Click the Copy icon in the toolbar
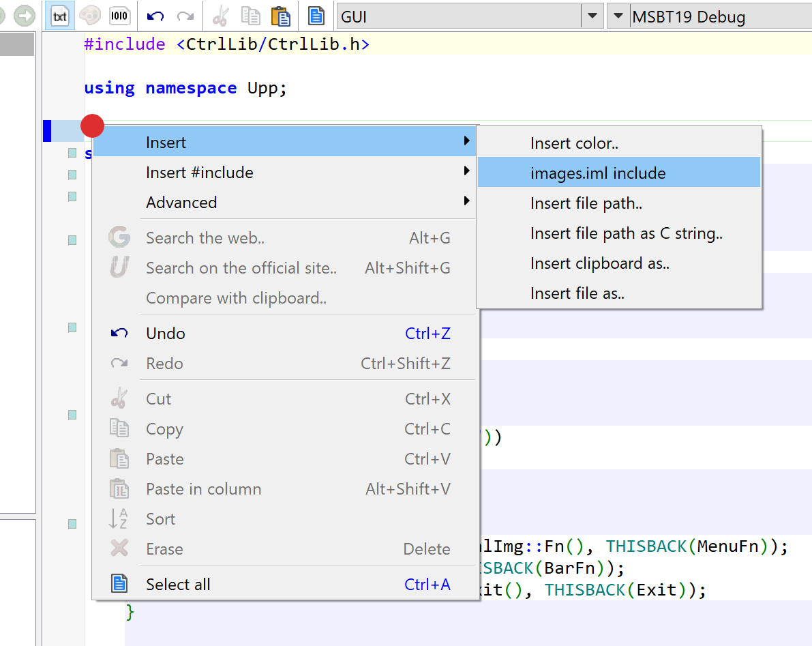Image resolution: width=812 pixels, height=646 pixels. (x=250, y=16)
